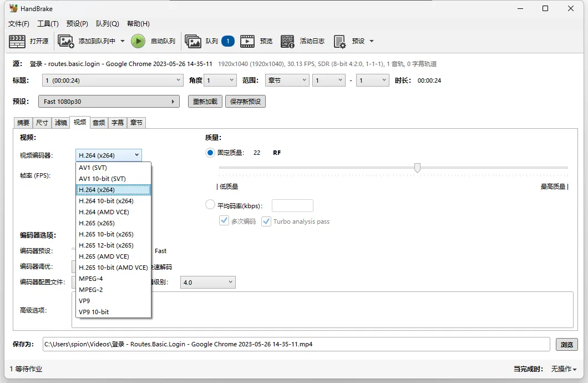Switch to the Video tab
The width and height of the screenshot is (588, 383).
(x=80, y=122)
